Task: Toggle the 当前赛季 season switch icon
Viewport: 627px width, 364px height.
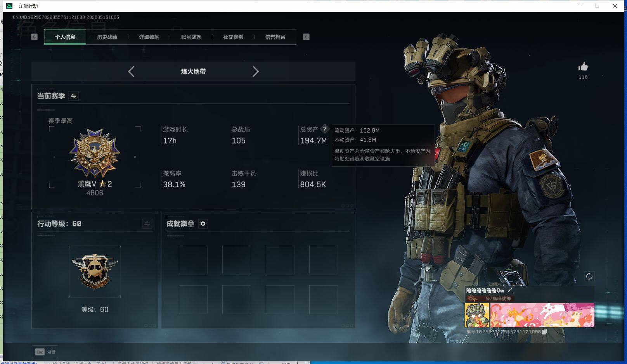Action: tap(74, 96)
